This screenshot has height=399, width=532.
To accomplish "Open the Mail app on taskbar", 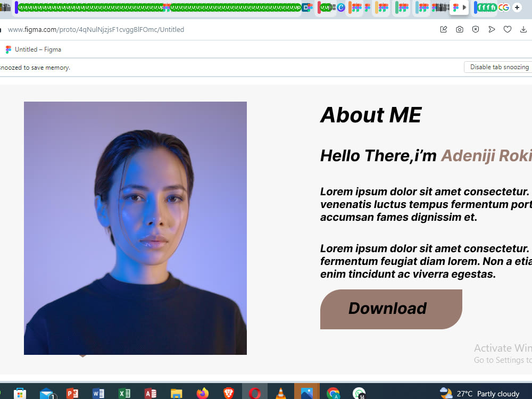I will [x=47, y=393].
